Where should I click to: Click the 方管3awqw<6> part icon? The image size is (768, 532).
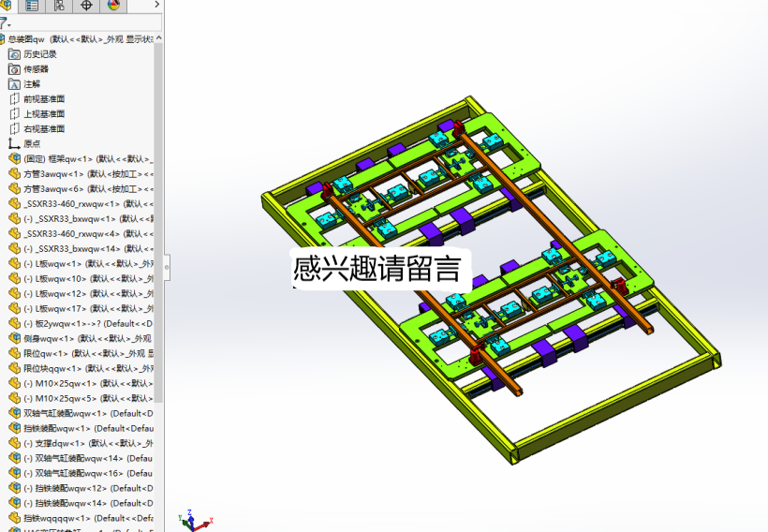pyautogui.click(x=14, y=188)
